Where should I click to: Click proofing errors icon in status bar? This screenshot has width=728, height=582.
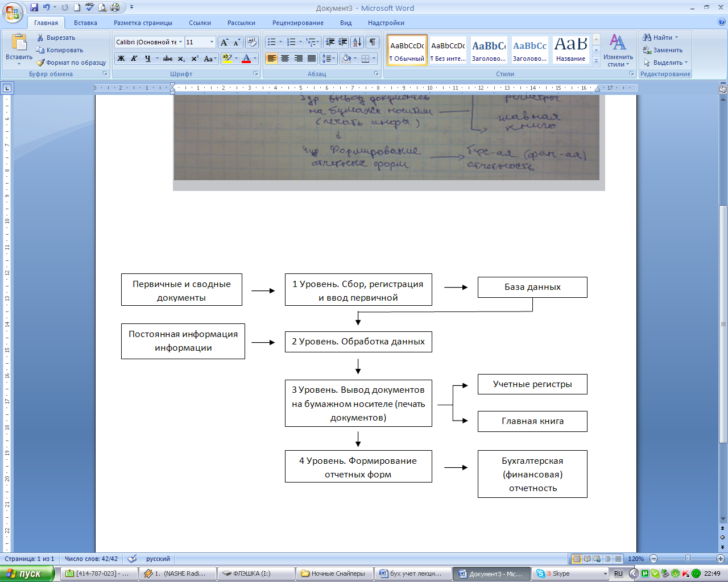[x=133, y=559]
